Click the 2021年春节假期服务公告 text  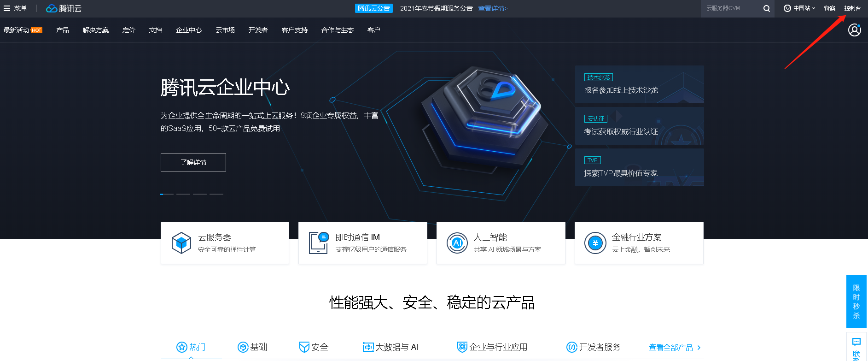437,8
